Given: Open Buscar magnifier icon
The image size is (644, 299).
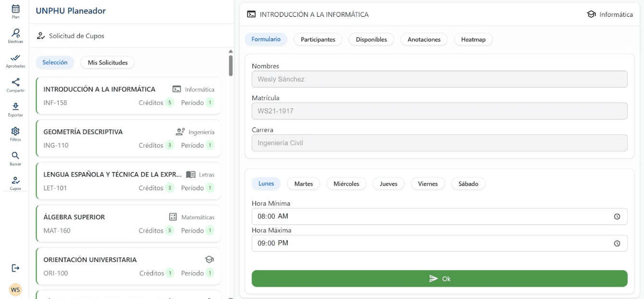Looking at the screenshot, I should click(15, 155).
